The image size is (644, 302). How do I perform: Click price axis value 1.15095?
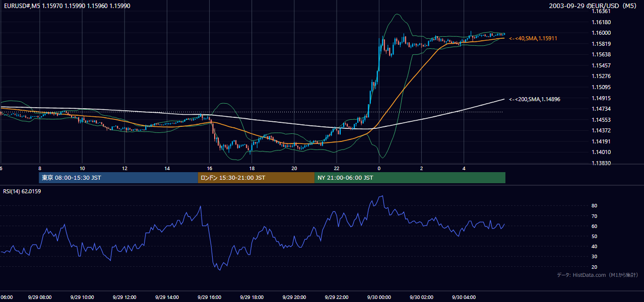601,87
